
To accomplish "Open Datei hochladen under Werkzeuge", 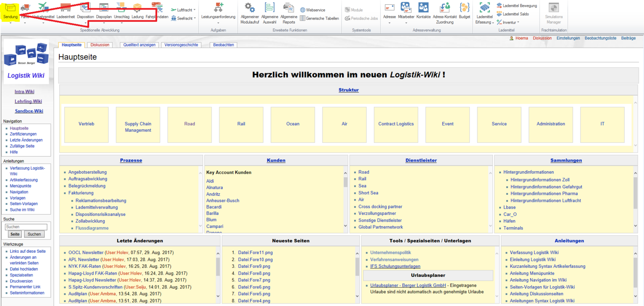I will [24, 269].
